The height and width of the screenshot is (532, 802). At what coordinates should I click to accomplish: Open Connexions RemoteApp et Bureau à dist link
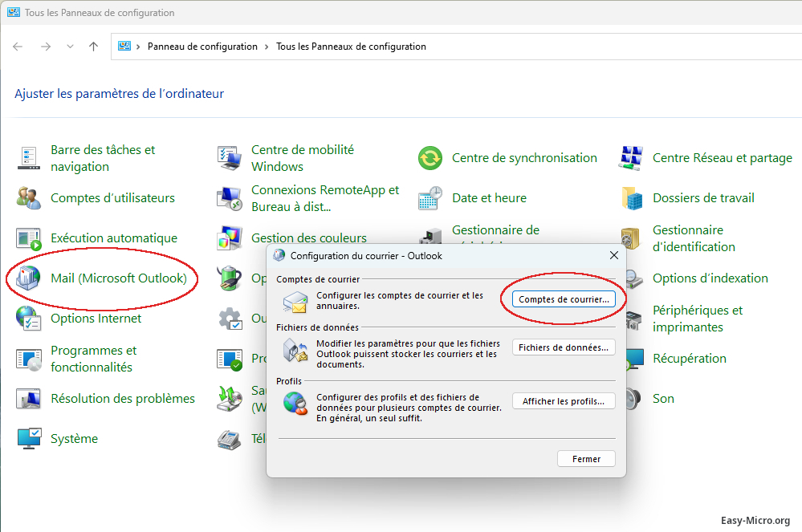325,198
